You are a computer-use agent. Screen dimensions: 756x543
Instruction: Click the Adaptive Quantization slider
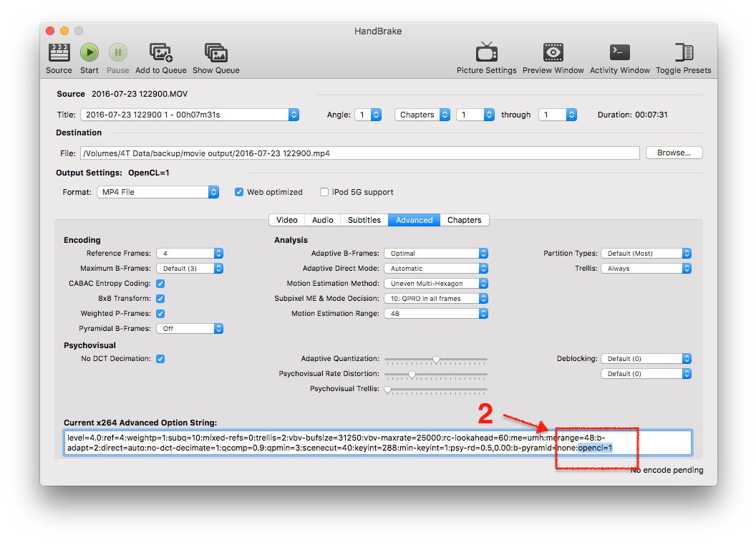pos(436,360)
